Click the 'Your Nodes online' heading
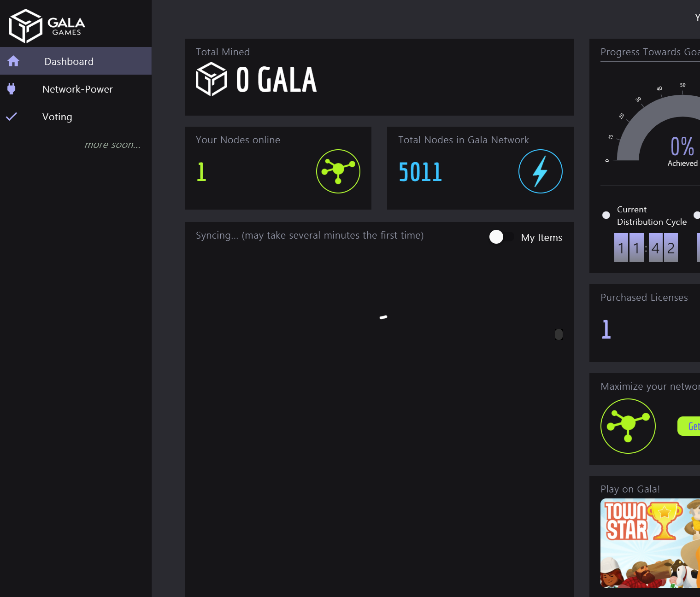 (238, 140)
